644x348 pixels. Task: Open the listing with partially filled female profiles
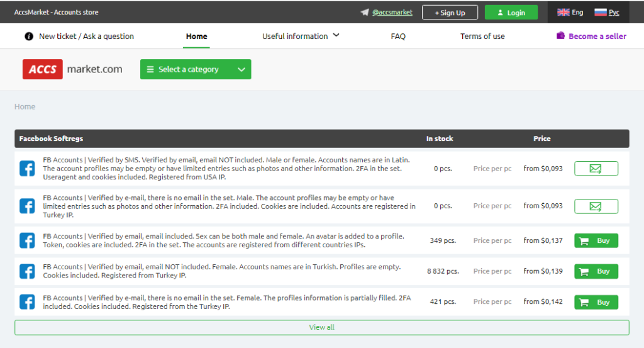click(x=226, y=302)
